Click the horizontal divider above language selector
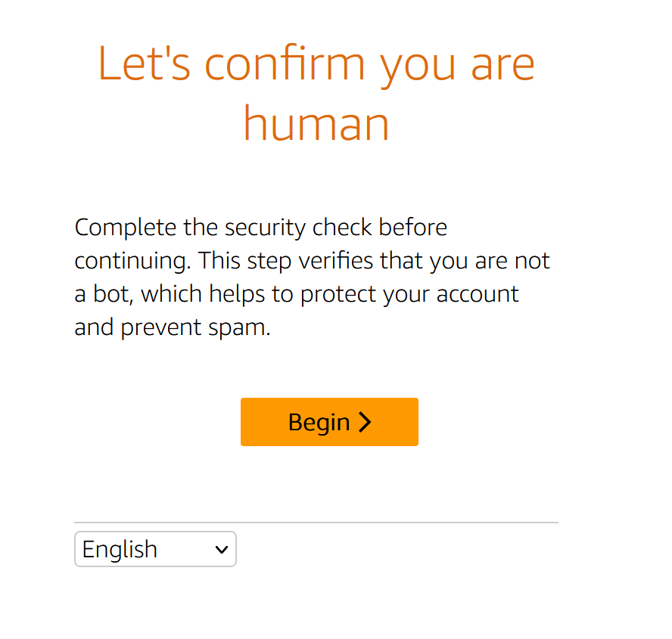This screenshot has height=639, width=672. tap(316, 523)
